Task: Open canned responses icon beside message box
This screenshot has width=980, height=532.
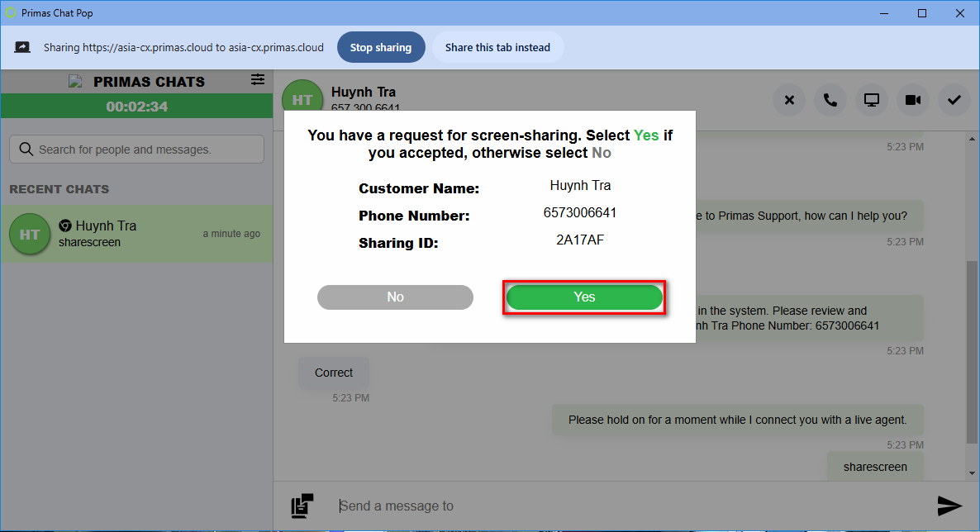Action: click(302, 506)
